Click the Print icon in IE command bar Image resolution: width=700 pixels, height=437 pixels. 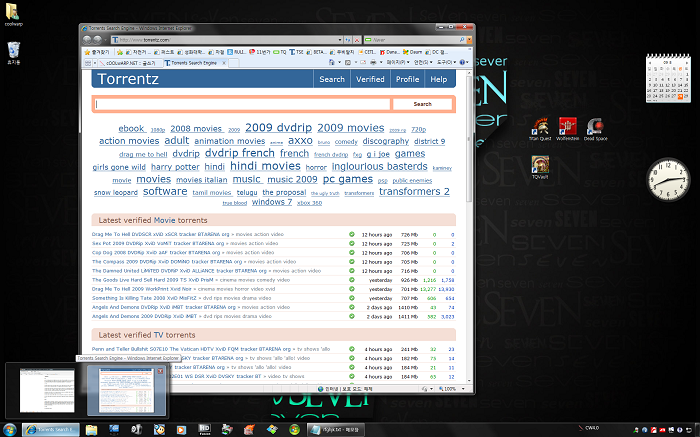[373, 62]
